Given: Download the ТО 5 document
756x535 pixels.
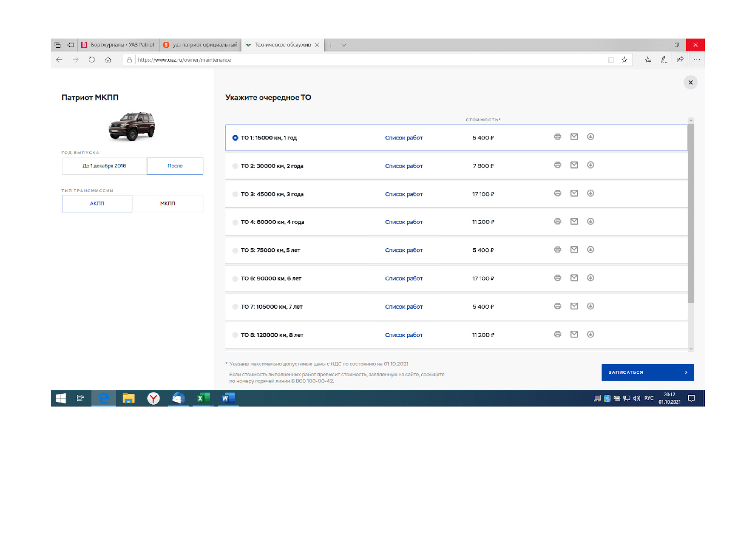Looking at the screenshot, I should [x=591, y=250].
